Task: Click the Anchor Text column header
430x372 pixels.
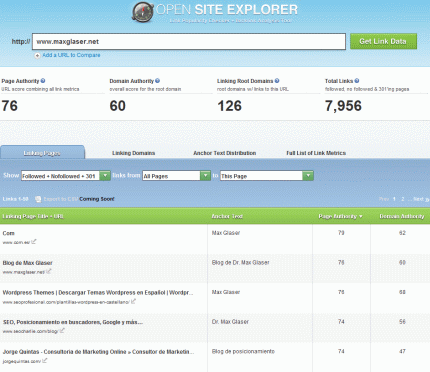Action: coord(227,216)
